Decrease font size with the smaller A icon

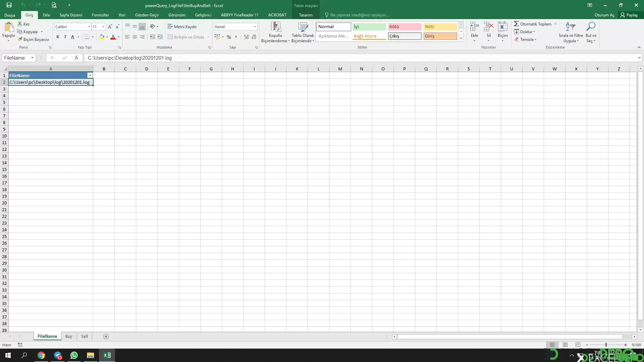(x=117, y=26)
